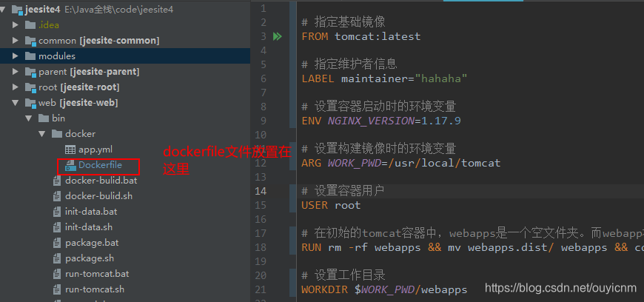Click 'FROM tomcat:latest' code line

click(x=361, y=36)
